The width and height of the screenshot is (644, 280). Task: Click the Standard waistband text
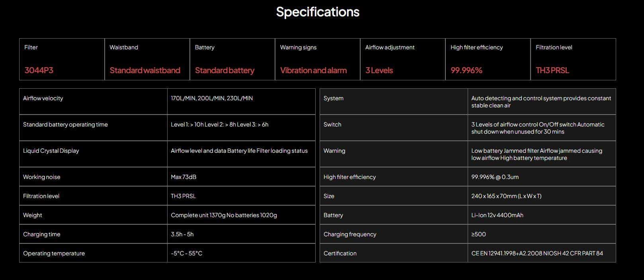point(145,70)
